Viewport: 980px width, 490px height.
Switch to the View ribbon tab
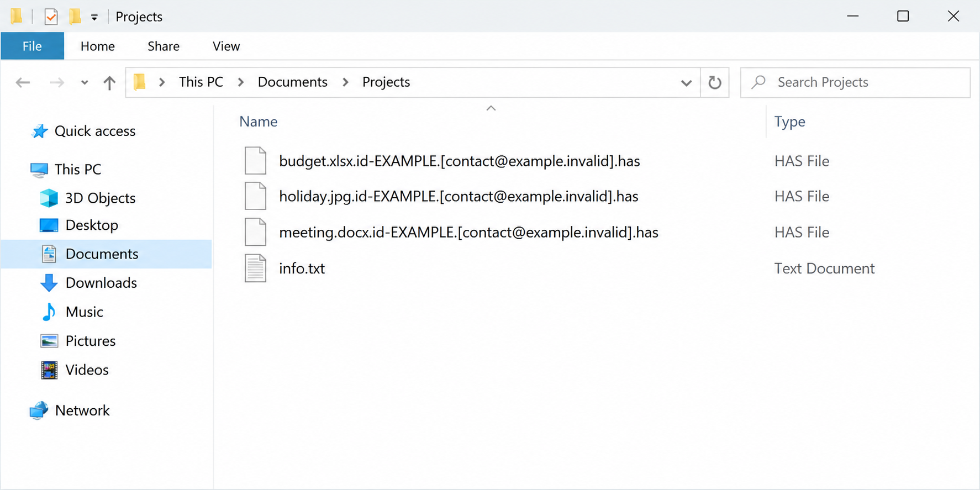226,46
